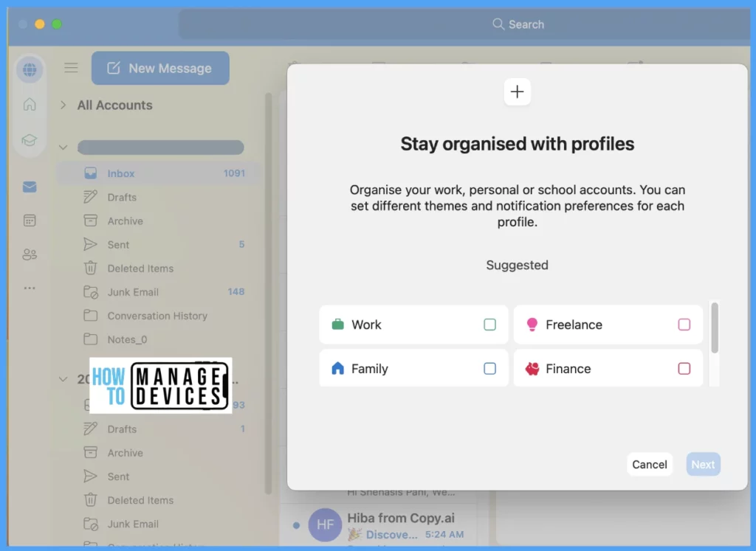This screenshot has height=551, width=756.
Task: Toggle the hamburger navigation menu
Action: tap(71, 69)
